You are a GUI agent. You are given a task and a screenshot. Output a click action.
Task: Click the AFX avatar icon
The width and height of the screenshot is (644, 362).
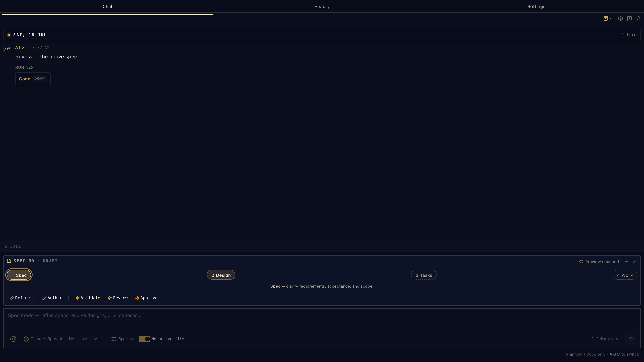coord(7,49)
